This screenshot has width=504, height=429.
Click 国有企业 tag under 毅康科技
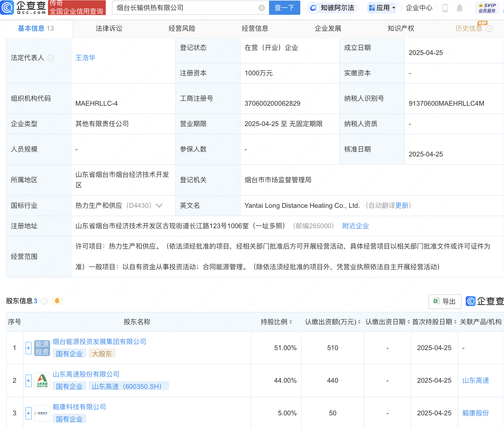[x=69, y=419]
